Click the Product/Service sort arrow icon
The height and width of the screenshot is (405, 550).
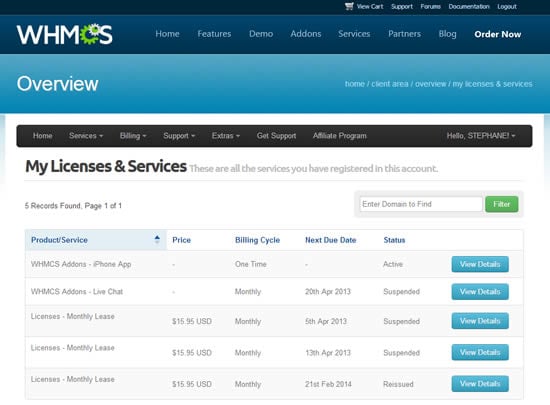157,239
